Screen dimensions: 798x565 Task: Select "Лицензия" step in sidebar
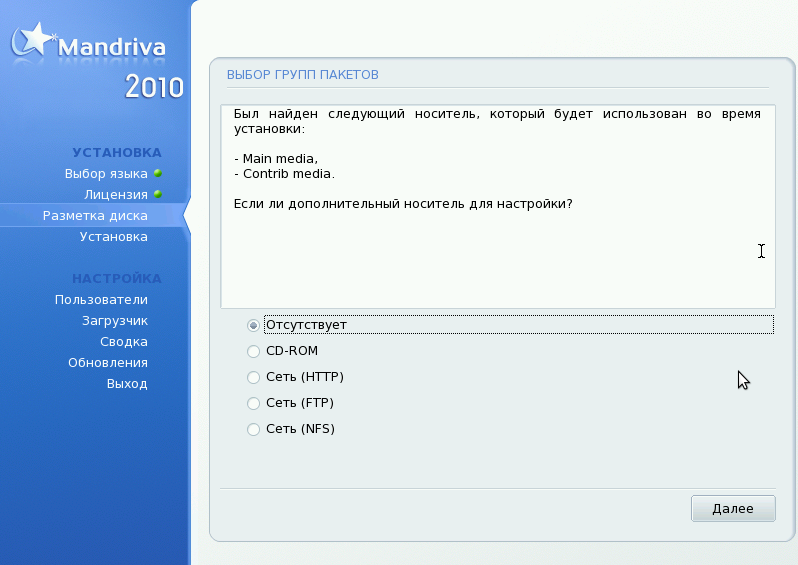pyautogui.click(x=116, y=194)
